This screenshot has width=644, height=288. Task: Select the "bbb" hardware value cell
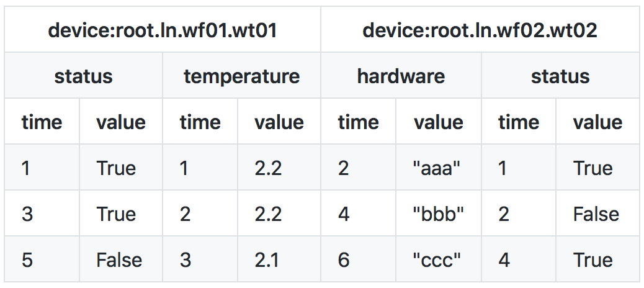click(x=438, y=214)
